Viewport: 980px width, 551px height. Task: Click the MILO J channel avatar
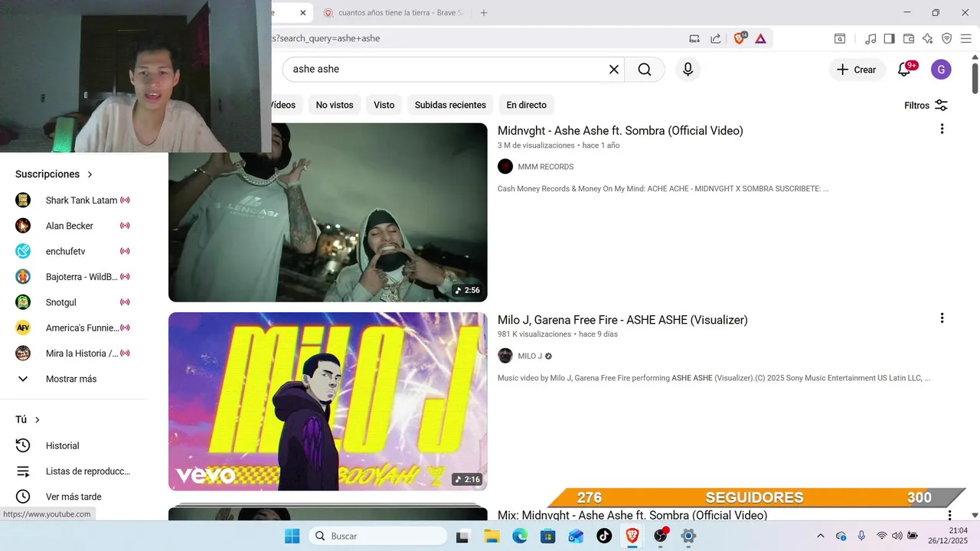pyautogui.click(x=505, y=356)
